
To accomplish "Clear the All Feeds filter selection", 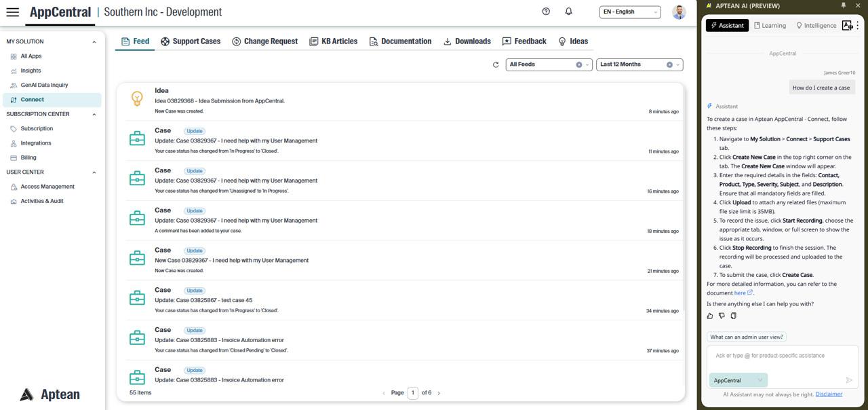I will click(579, 64).
